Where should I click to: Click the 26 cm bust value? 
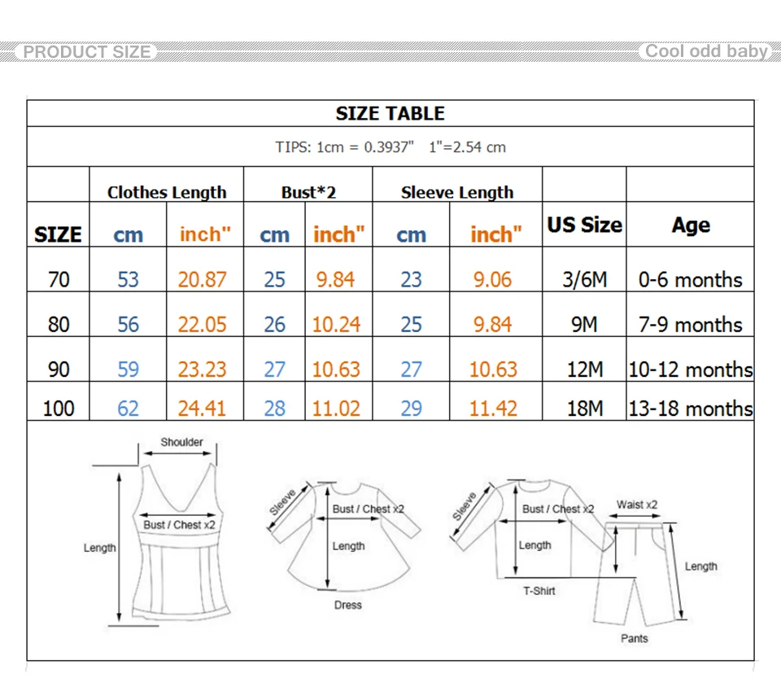click(274, 324)
